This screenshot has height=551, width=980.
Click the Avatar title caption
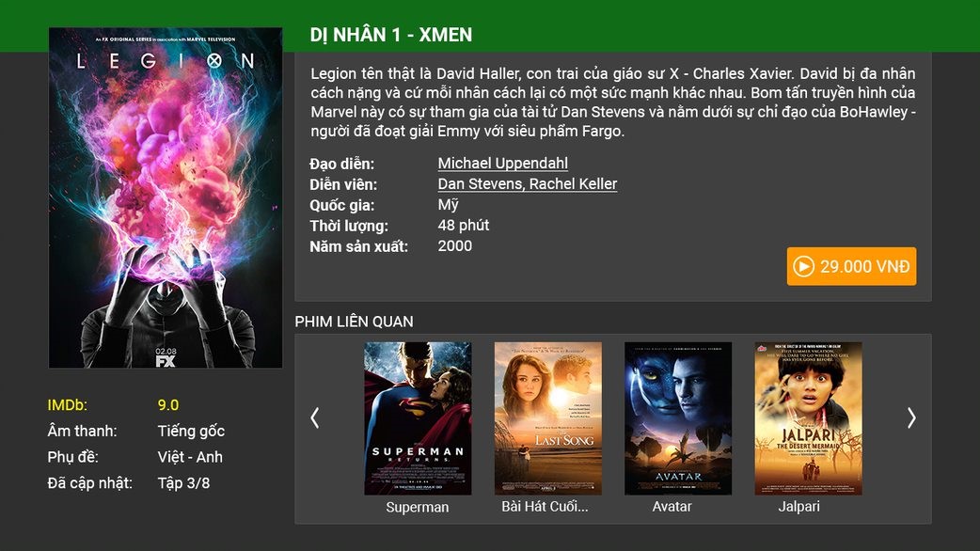672,507
